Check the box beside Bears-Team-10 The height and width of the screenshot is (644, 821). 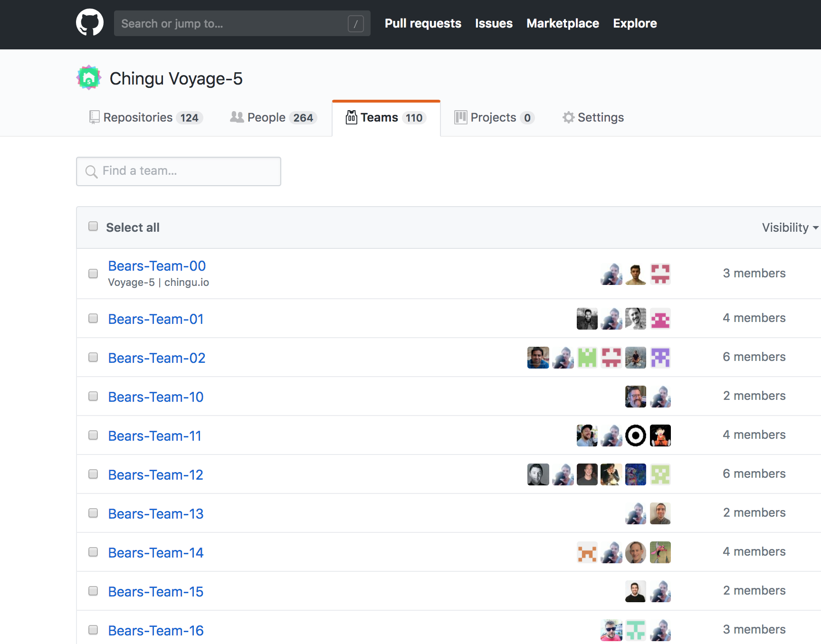[93, 396]
